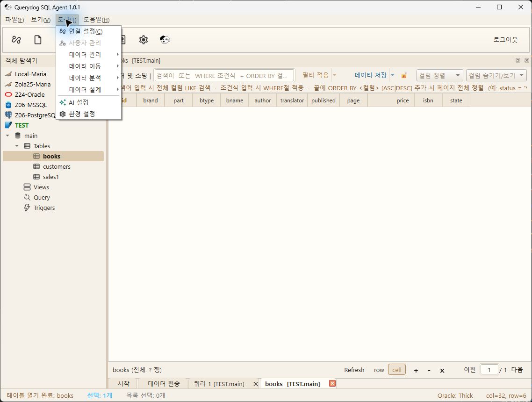
Task: Choose 연결 설정 from the open menu
Action: pyautogui.click(x=88, y=31)
